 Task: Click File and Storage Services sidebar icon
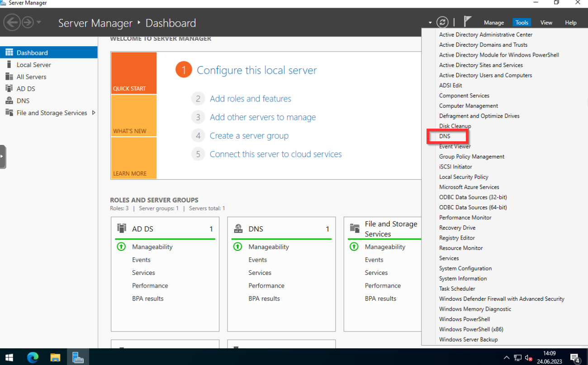(9, 113)
